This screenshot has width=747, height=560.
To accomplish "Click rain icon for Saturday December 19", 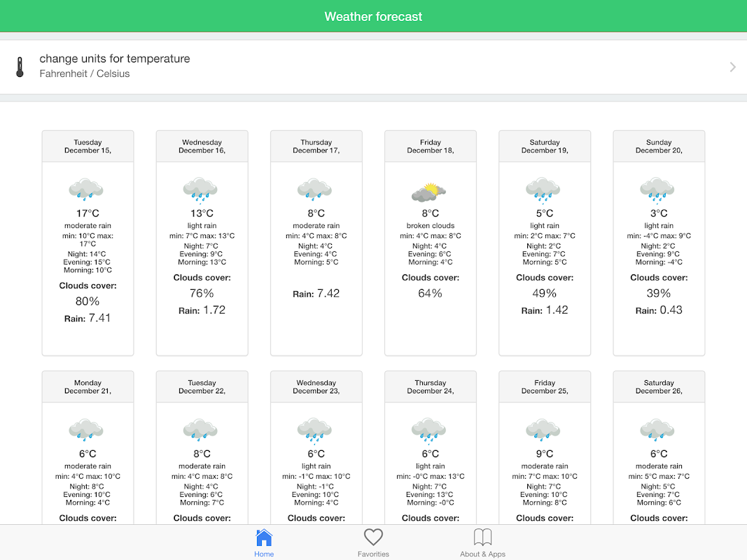I will pyautogui.click(x=543, y=190).
